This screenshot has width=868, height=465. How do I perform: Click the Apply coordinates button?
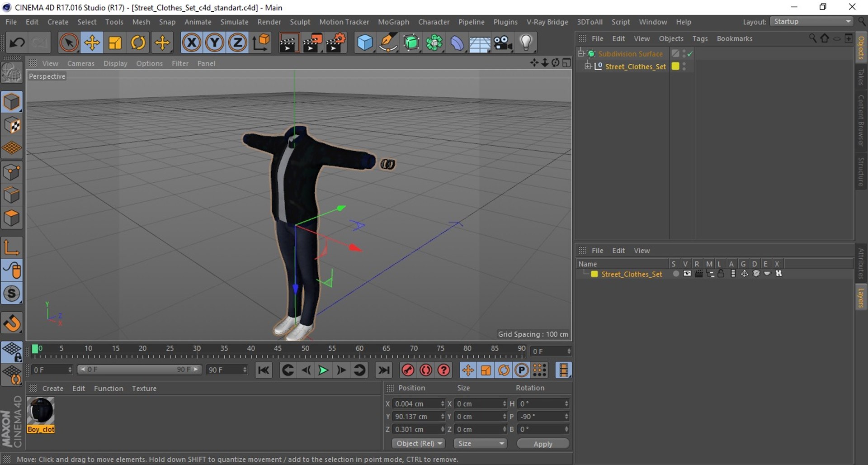pyautogui.click(x=543, y=444)
